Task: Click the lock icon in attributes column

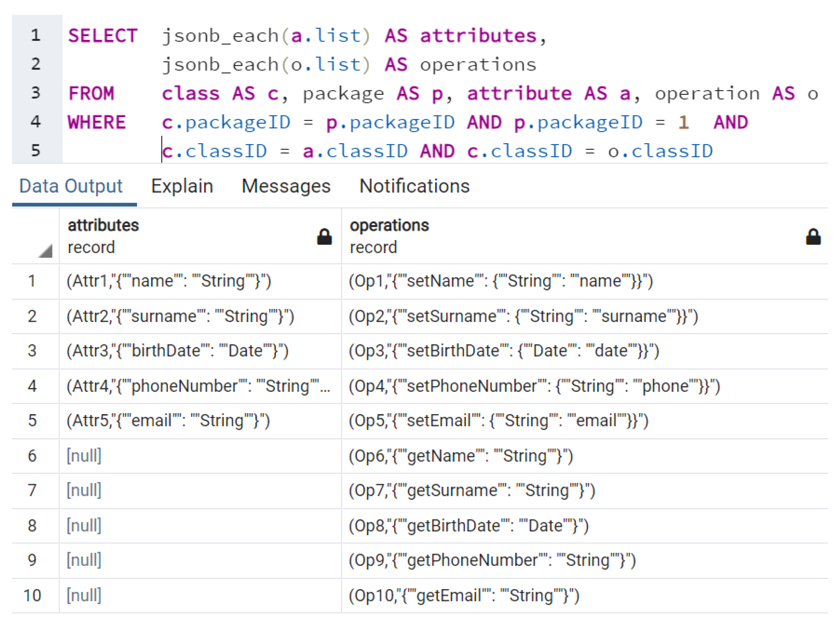Action: point(324,237)
